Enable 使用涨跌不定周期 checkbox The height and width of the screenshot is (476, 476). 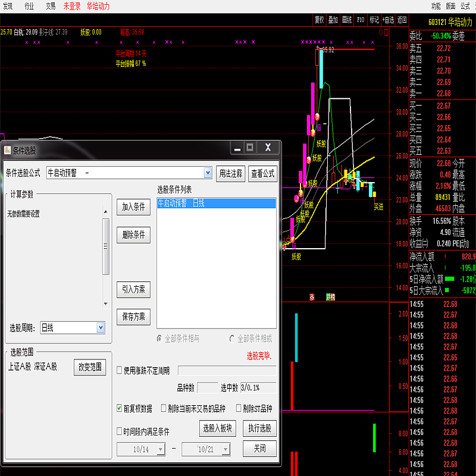(x=120, y=371)
